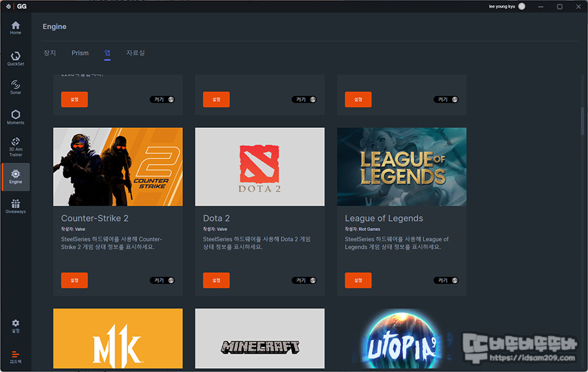Click the Counter-Strike 2 banner image
The image size is (588, 372).
click(x=118, y=166)
